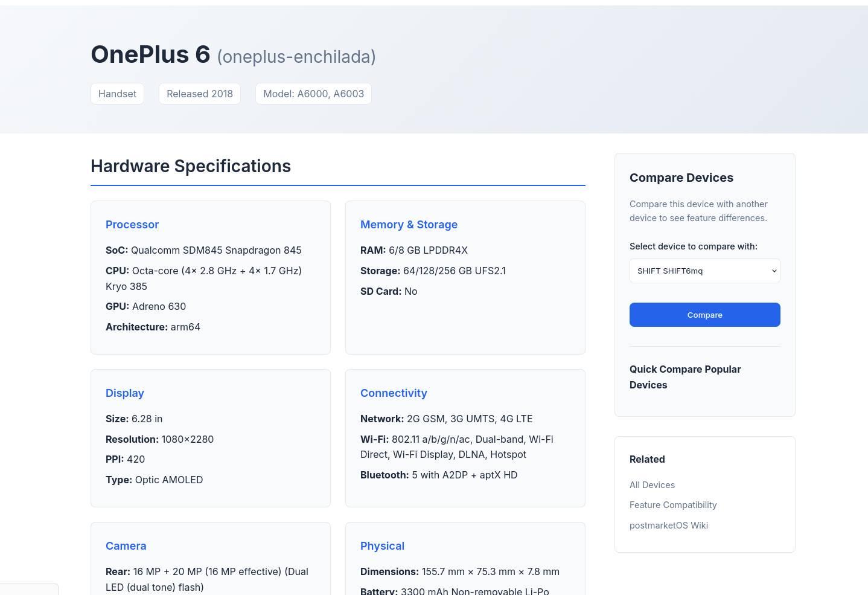
Task: Follow the Feature Compatibility link
Action: pyautogui.click(x=673, y=505)
